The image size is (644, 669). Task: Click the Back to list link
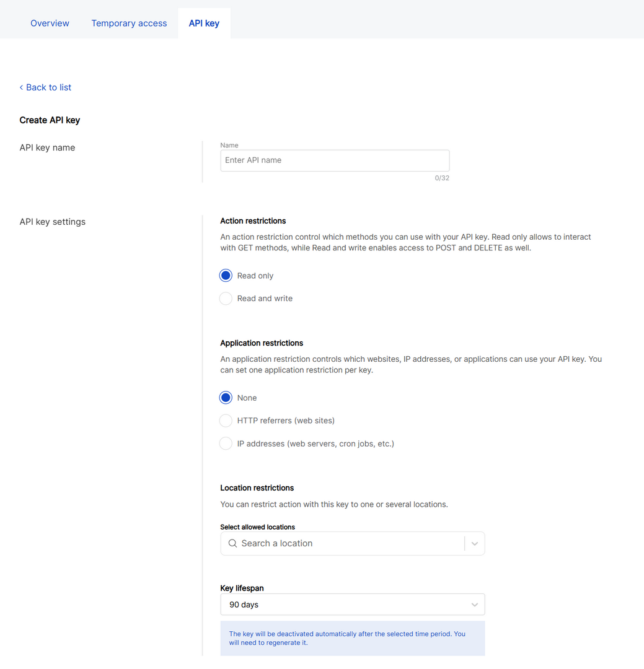(x=48, y=87)
